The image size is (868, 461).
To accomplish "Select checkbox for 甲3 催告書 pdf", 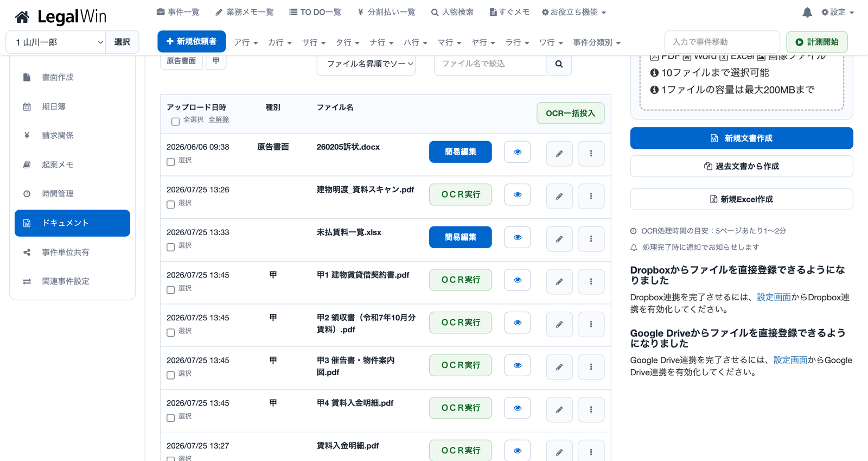I will tap(170, 375).
